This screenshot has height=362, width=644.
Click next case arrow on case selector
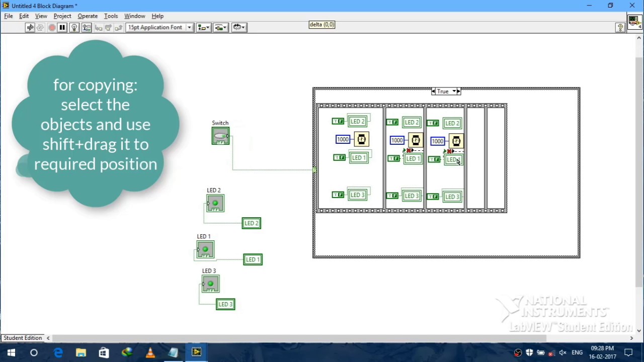(458, 92)
